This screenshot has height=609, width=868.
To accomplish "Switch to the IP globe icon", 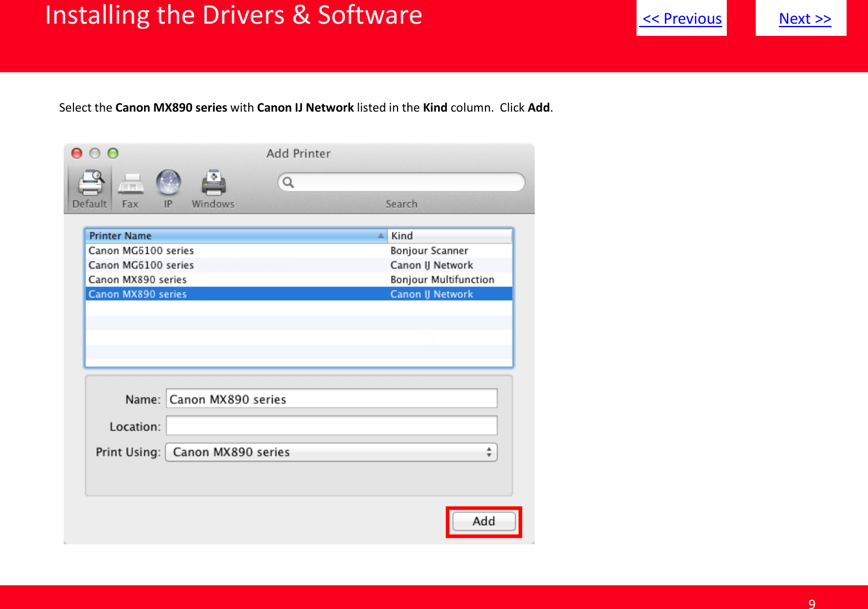I will [x=168, y=189].
